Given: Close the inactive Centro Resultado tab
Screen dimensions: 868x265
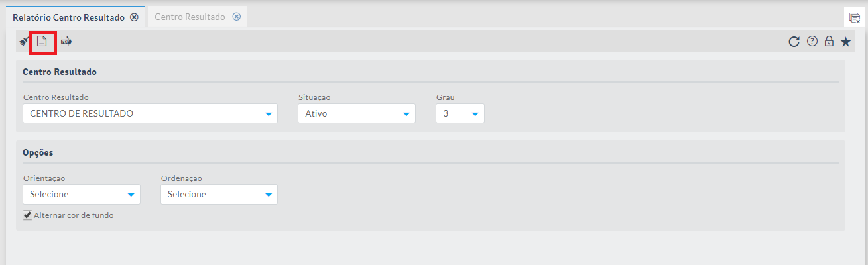Looking at the screenshot, I should [x=236, y=17].
